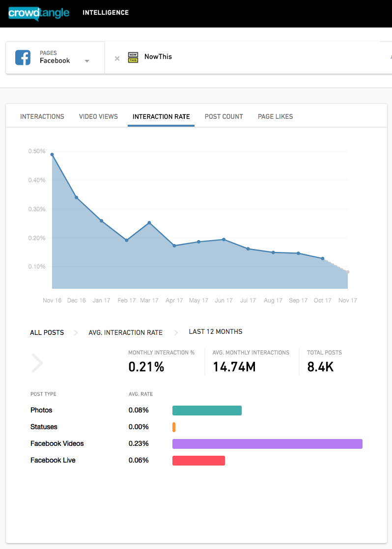Click the Facebook platform icon
The height and width of the screenshot is (549, 392).
pos(23,57)
